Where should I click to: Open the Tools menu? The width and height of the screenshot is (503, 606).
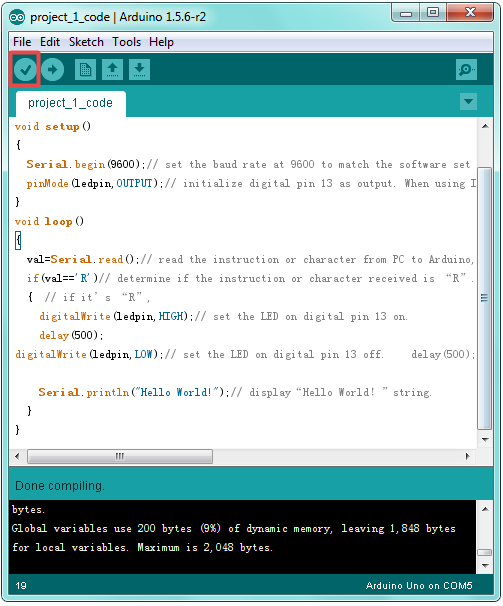pyautogui.click(x=126, y=42)
